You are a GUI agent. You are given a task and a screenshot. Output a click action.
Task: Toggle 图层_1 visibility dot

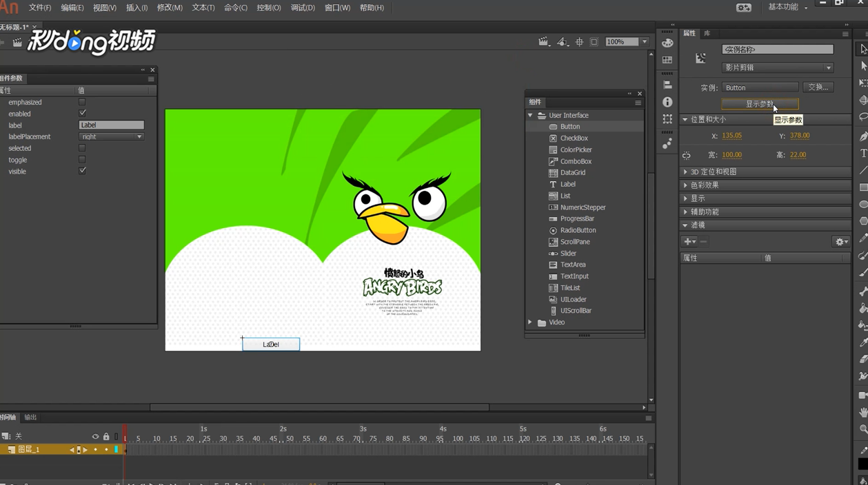95,450
